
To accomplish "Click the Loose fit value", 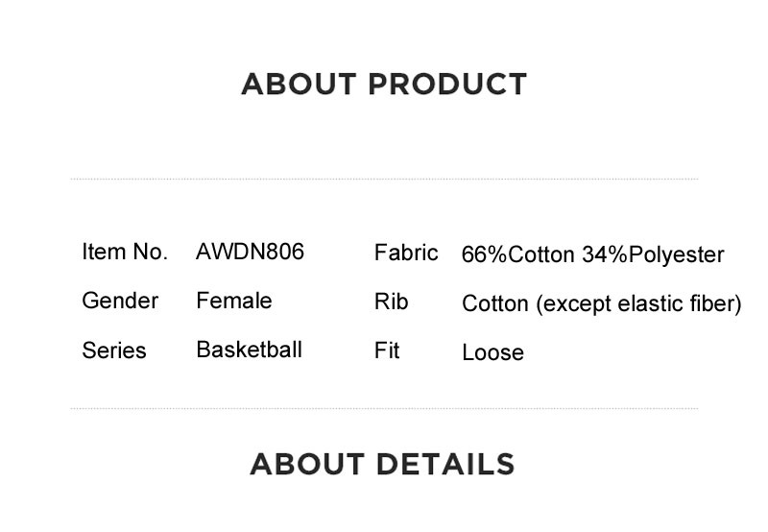I will pyautogui.click(x=492, y=352).
